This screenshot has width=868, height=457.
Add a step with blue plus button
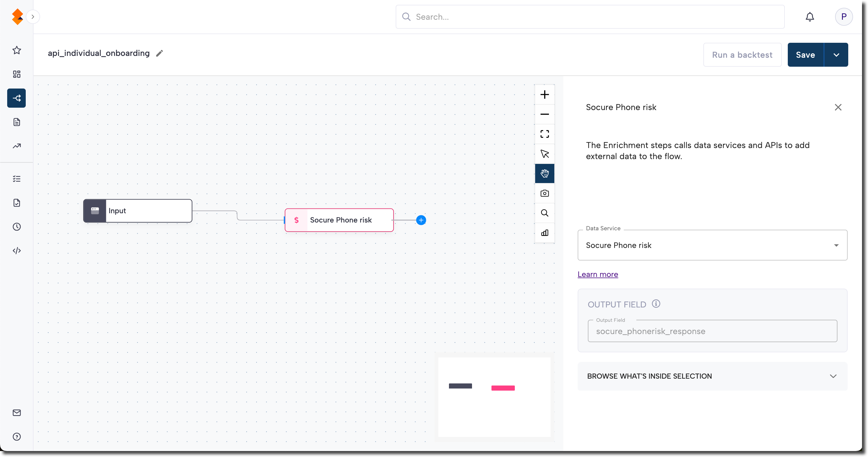(421, 220)
